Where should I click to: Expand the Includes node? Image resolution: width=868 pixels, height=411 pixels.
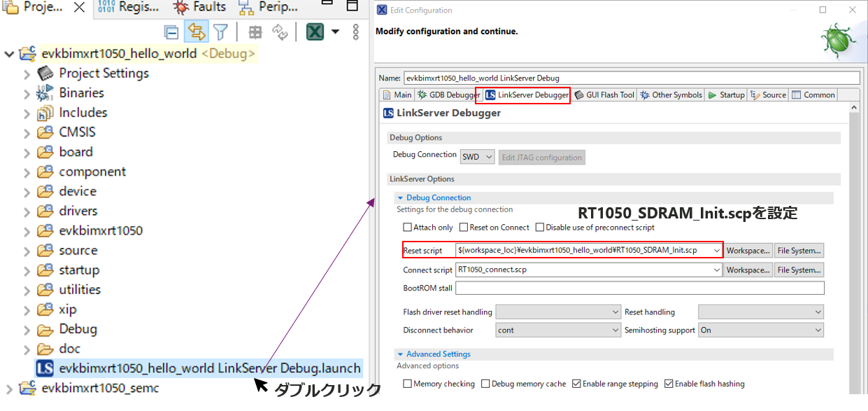point(27,113)
